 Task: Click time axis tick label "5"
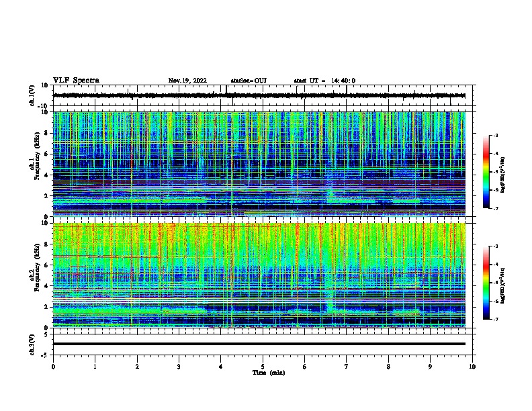click(263, 367)
